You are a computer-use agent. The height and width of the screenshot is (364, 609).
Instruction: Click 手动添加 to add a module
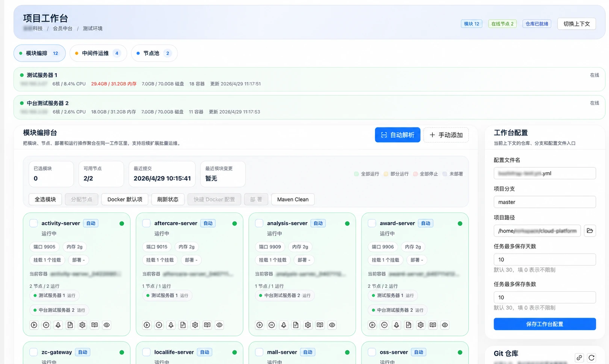point(446,135)
